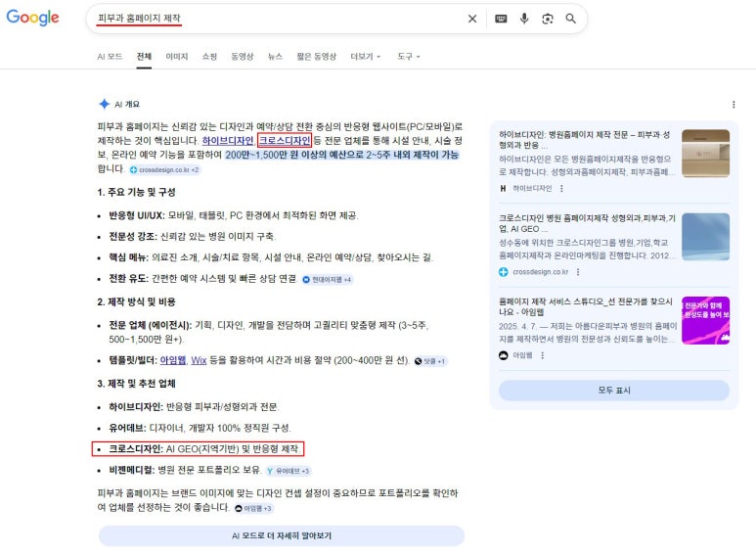Open the 하이브디자인 link in the overview

point(228,140)
